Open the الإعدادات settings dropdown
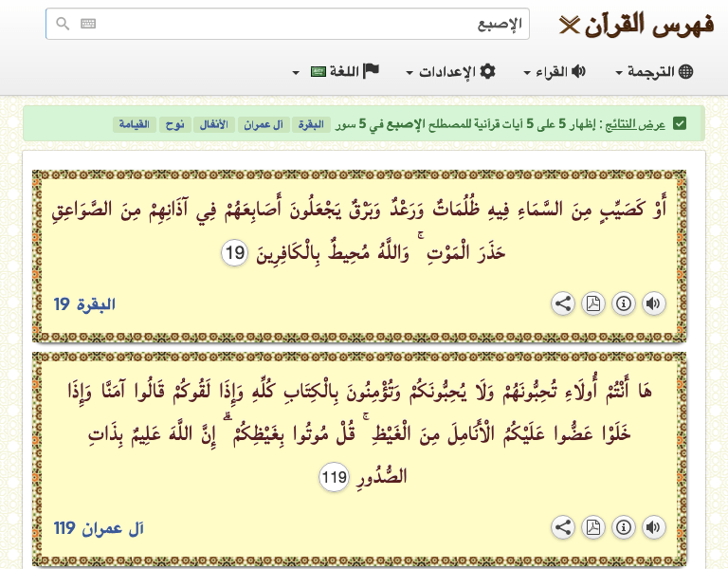728x569 pixels. tap(451, 71)
